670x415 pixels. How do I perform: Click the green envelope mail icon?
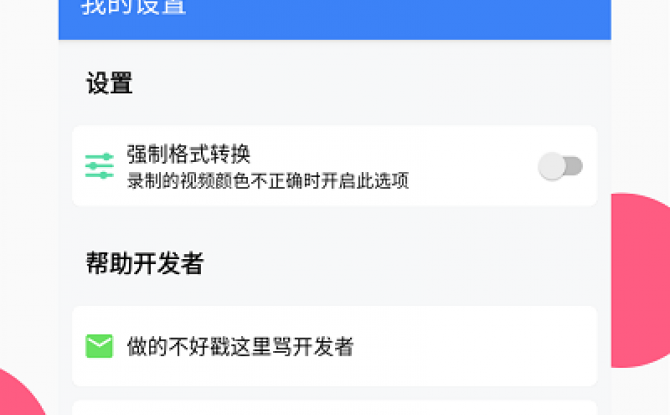(99, 346)
